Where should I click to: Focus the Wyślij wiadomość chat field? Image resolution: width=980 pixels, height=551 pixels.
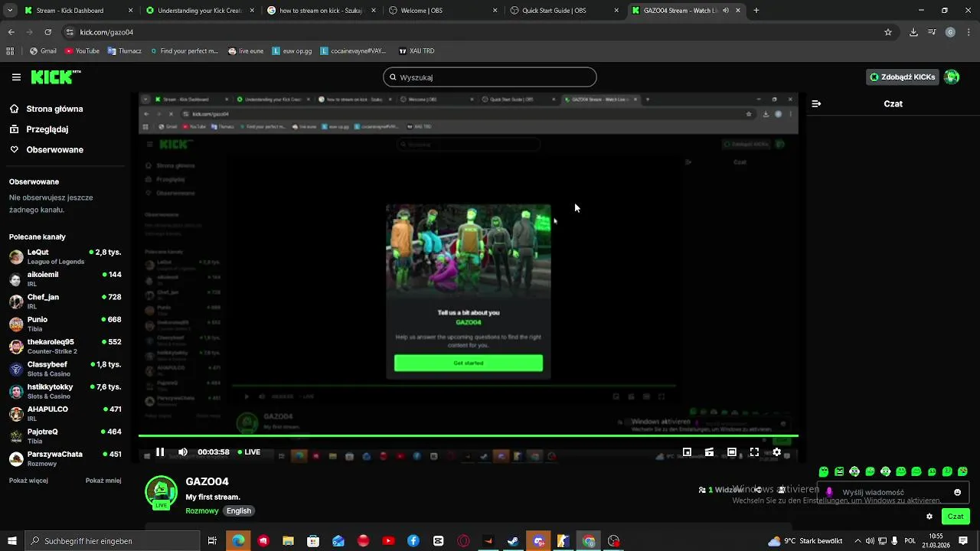tap(893, 492)
